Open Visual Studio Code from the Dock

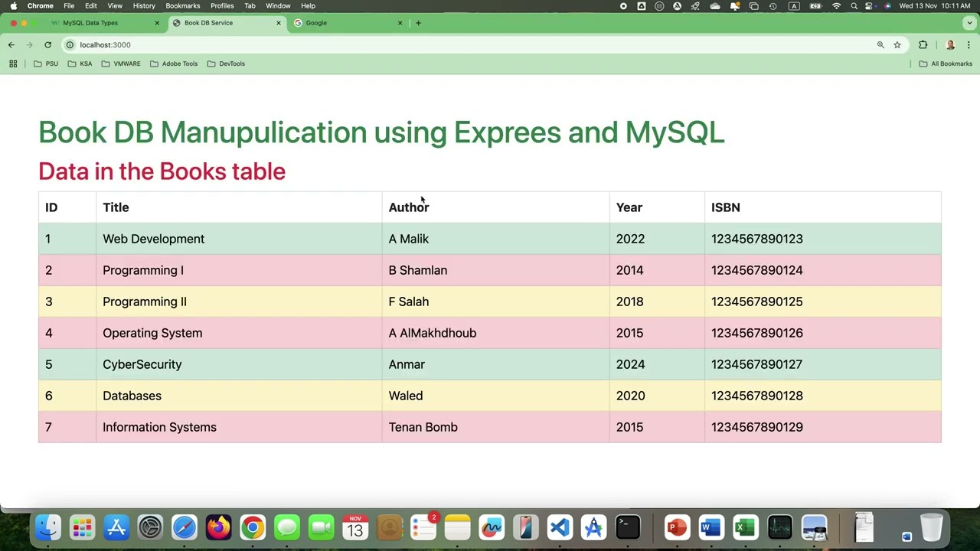(x=560, y=527)
